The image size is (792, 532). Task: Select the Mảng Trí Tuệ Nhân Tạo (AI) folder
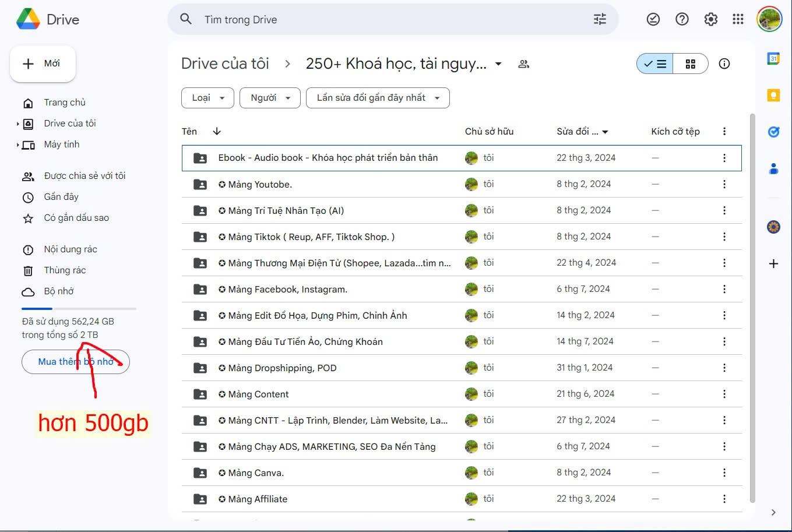[462, 210]
